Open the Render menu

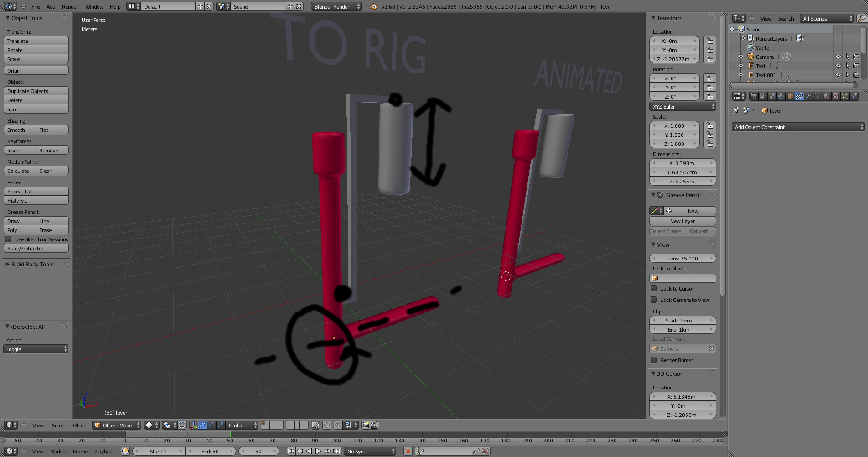pos(70,6)
